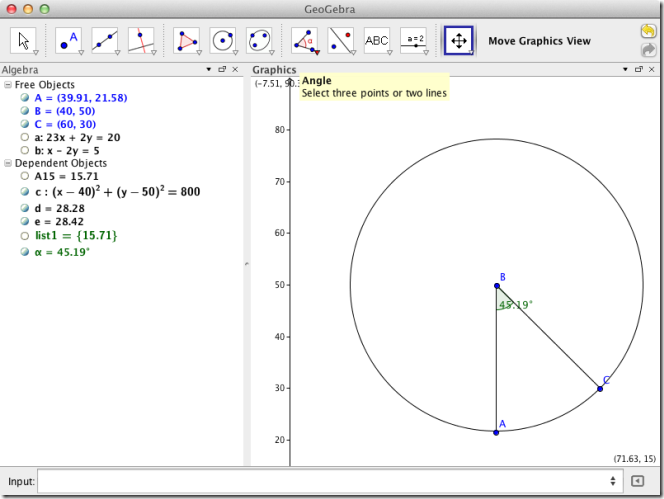The height and width of the screenshot is (499, 664).
Task: Click the Redo arrow button
Action: 648,50
